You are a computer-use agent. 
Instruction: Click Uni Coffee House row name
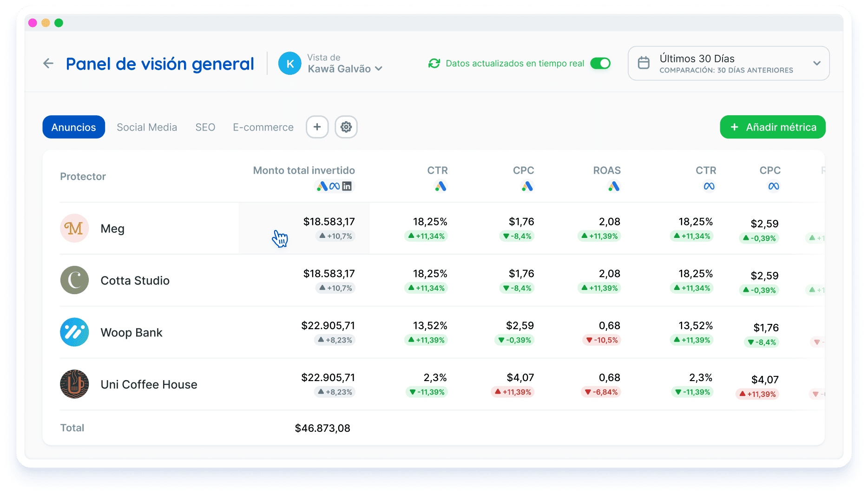click(149, 385)
